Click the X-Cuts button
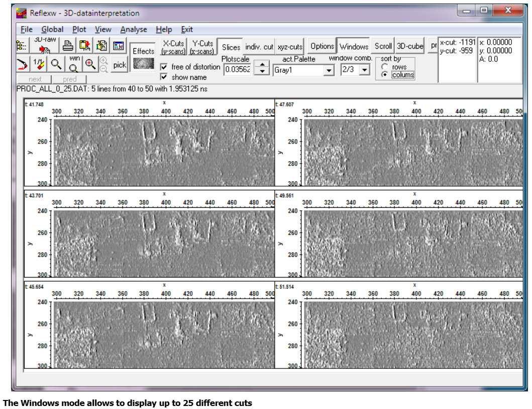This screenshot has width=532, height=409. (174, 47)
